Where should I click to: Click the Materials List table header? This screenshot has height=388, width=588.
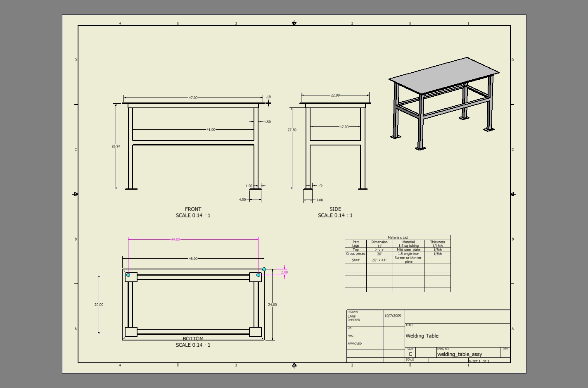pyautogui.click(x=398, y=238)
